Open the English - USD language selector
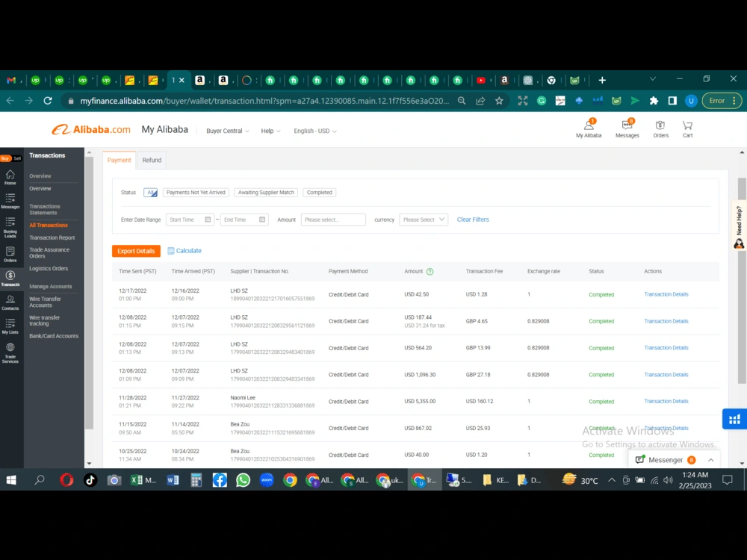The width and height of the screenshot is (747, 560). pyautogui.click(x=315, y=131)
